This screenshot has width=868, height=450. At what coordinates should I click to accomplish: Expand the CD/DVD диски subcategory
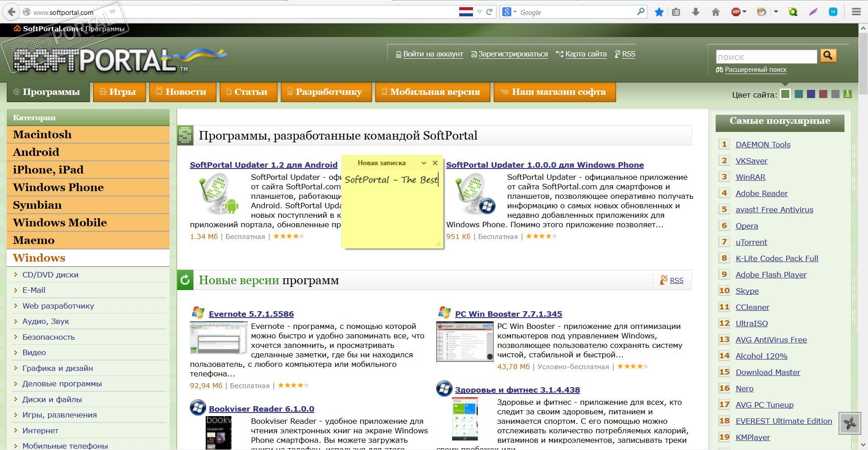(x=50, y=275)
